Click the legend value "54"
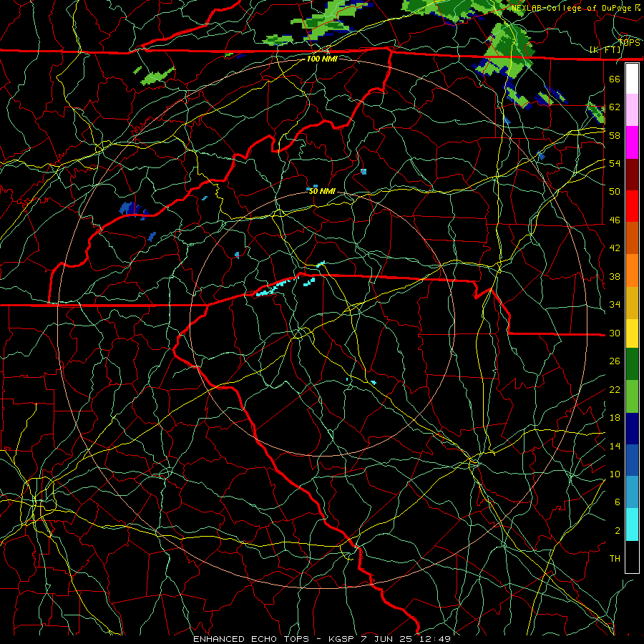The width and height of the screenshot is (644, 644). 615,163
